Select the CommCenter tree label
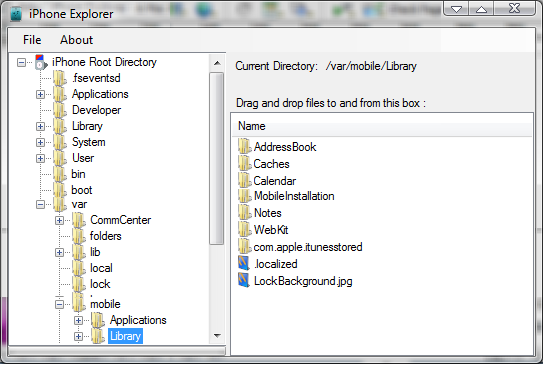 (121, 220)
